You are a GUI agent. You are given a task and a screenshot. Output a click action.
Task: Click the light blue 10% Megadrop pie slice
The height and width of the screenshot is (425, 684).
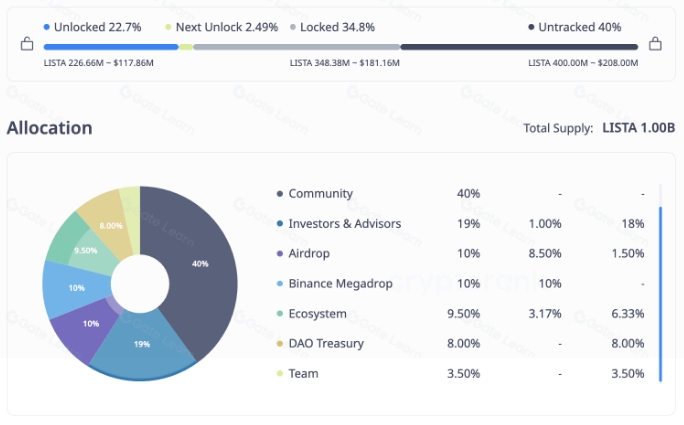point(74,288)
